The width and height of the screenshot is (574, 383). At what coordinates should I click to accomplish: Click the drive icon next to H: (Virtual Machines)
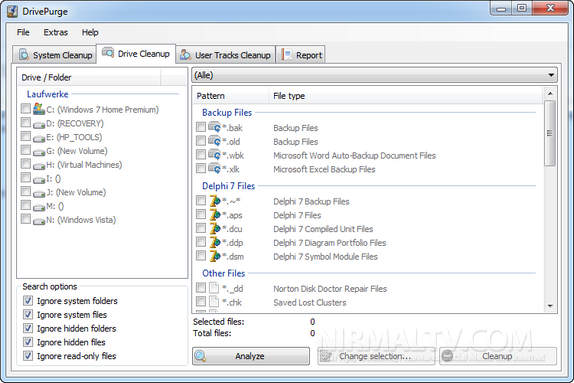tap(39, 166)
